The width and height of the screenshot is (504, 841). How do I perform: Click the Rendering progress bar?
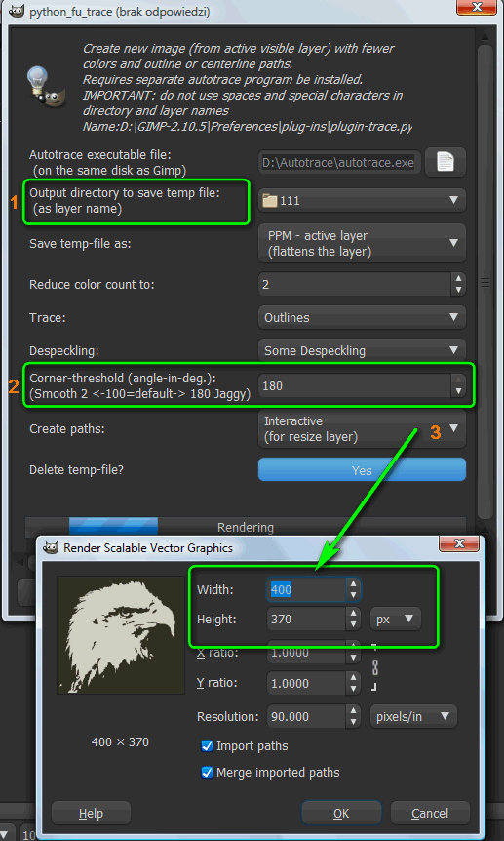pyautogui.click(x=246, y=527)
